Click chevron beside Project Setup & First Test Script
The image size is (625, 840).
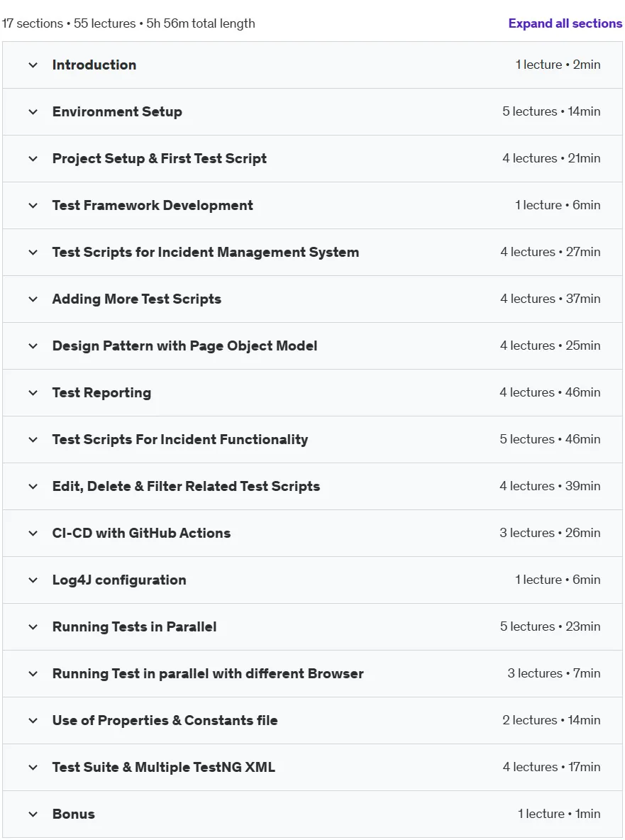[x=33, y=159]
